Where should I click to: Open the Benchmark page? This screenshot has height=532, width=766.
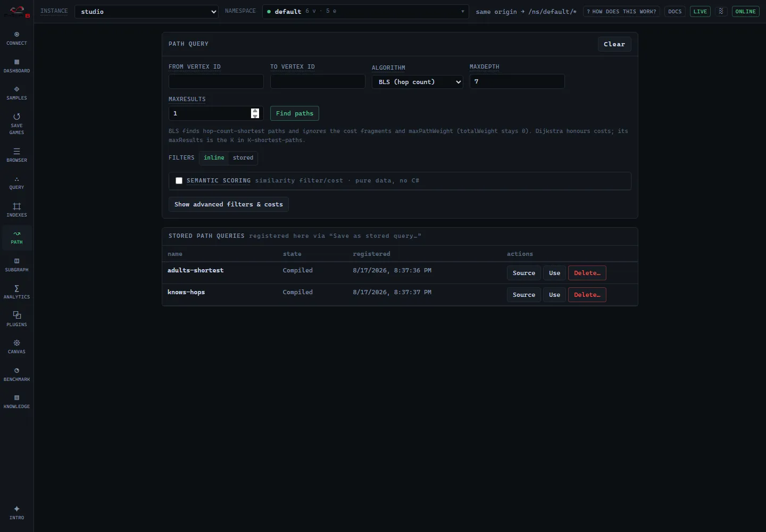(16, 375)
